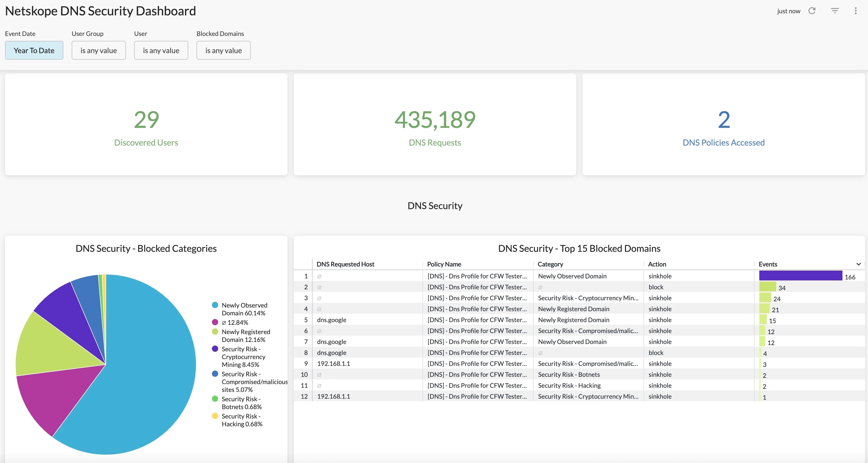Reload the dashboard with the refresh icon
This screenshot has height=463, width=868.
click(812, 11)
